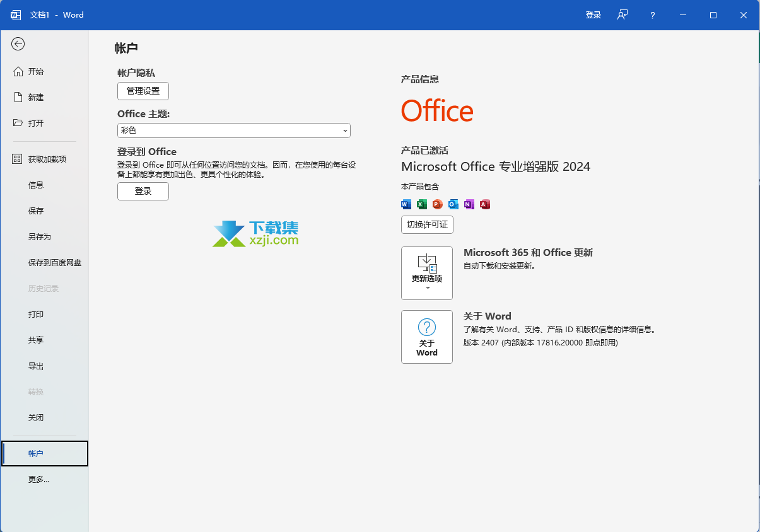Click the Access app icon under 本产品包含
Screen dimensions: 760x532
(485, 204)
